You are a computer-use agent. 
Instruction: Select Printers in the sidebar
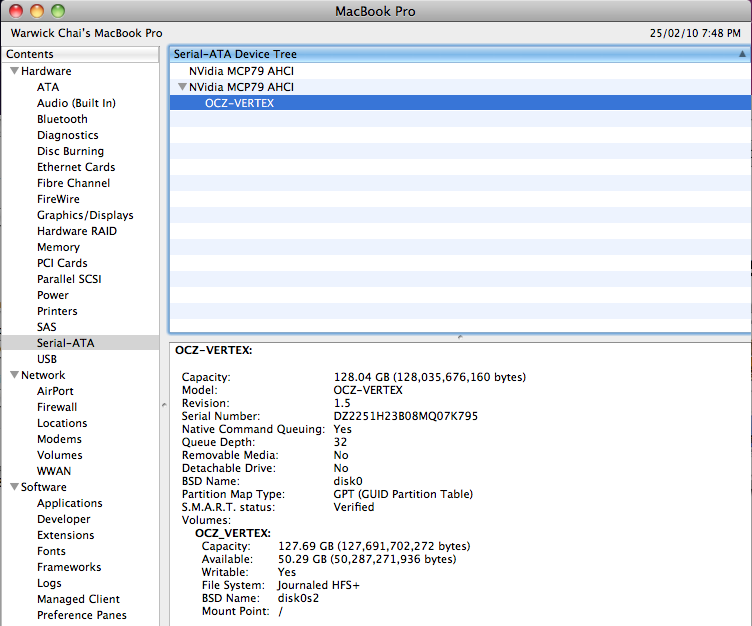click(x=57, y=311)
